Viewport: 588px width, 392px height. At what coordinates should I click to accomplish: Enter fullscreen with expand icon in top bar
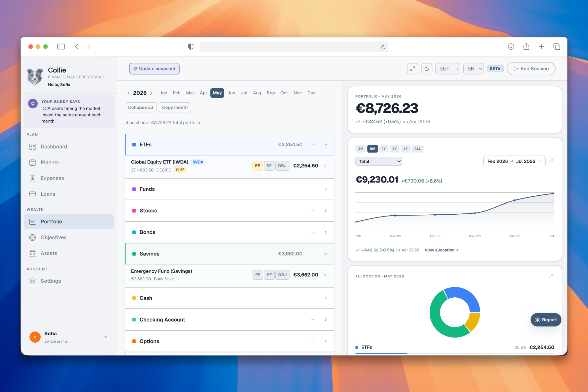[413, 69]
